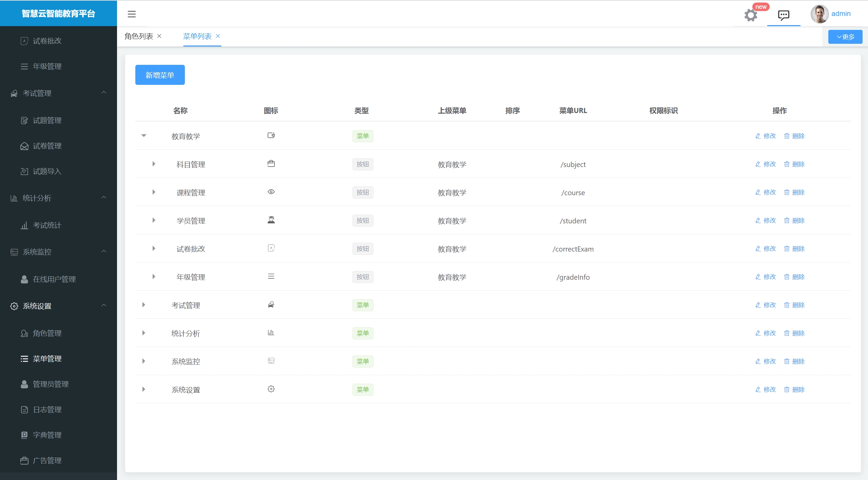Switch to the 角色列表 tab
The width and height of the screenshot is (868, 480).
(x=139, y=36)
